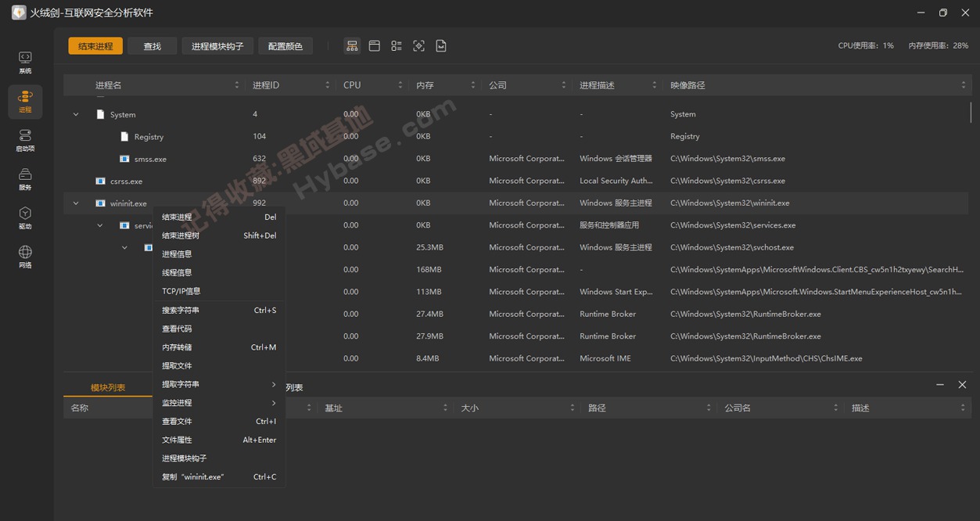Choose 线程信息 in context menu
The image size is (980, 521).
pos(219,272)
